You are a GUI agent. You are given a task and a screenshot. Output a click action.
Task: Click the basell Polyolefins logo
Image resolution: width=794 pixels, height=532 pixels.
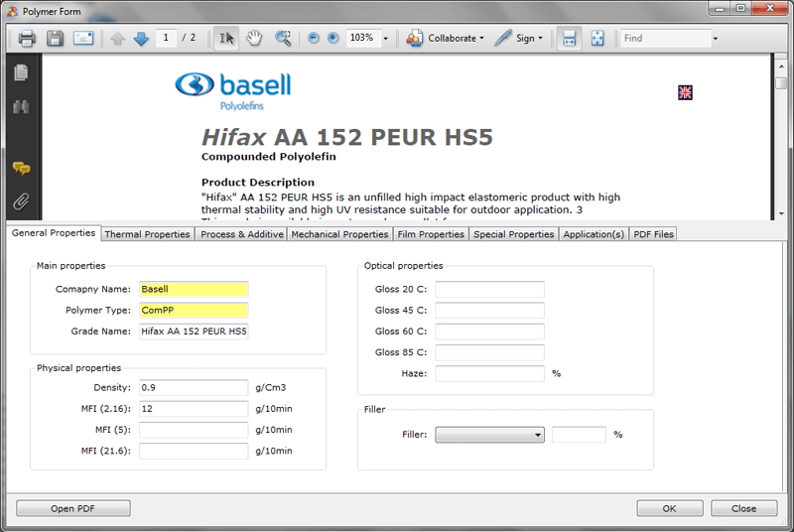pos(233,91)
